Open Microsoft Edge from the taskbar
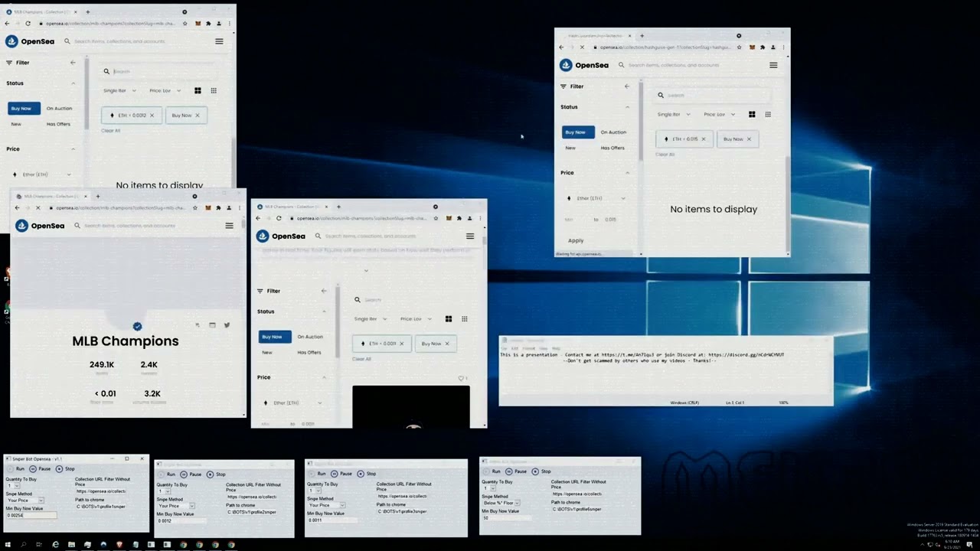The width and height of the screenshot is (980, 551). pos(55,545)
